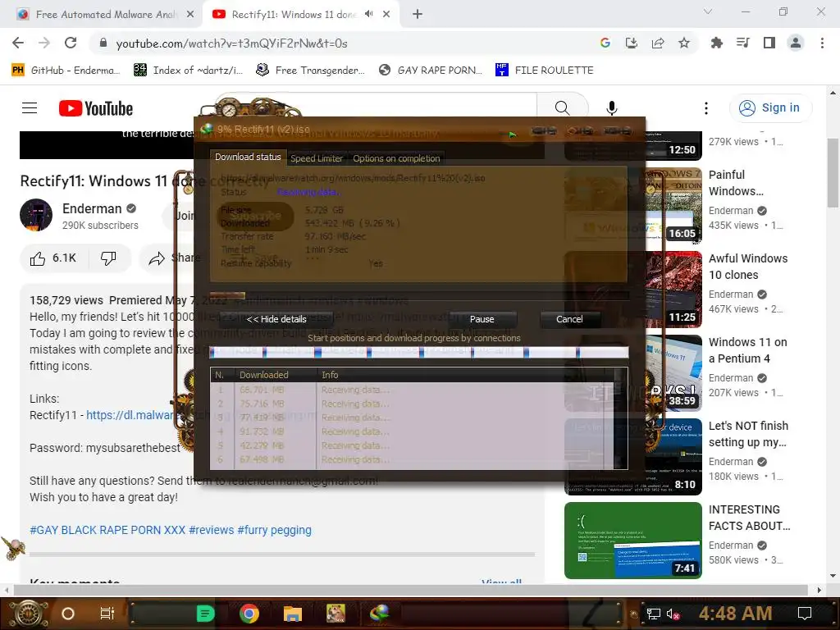This screenshot has height=630, width=840.
Task: Open the steampunk Start button
Action: coord(28,614)
